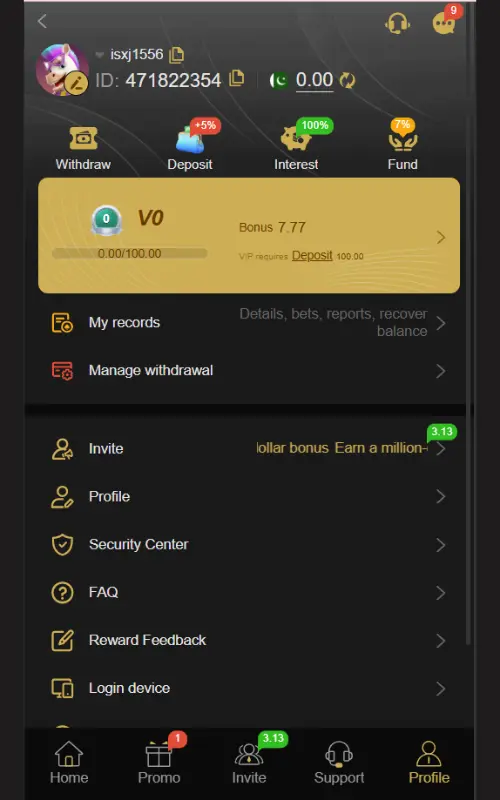Switch to Invite tab in bottom bar
The height and width of the screenshot is (800, 500).
tap(249, 763)
